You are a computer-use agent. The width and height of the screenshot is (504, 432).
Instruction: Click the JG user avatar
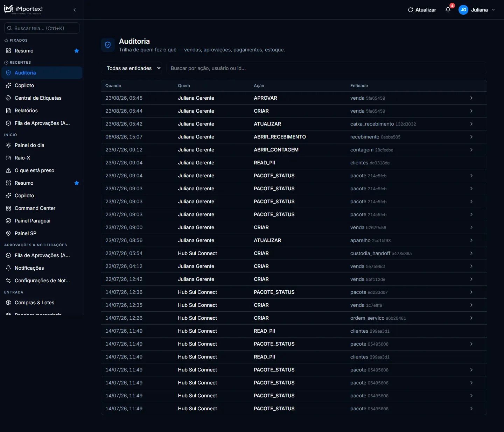tap(463, 10)
